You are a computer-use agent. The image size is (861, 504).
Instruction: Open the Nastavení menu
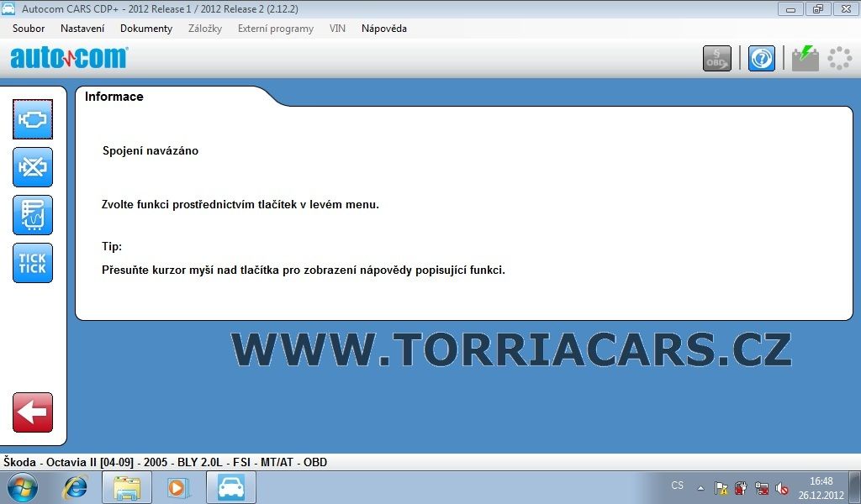tap(82, 29)
